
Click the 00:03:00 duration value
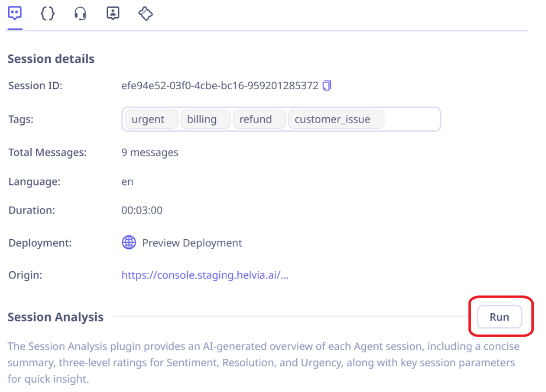pos(142,211)
